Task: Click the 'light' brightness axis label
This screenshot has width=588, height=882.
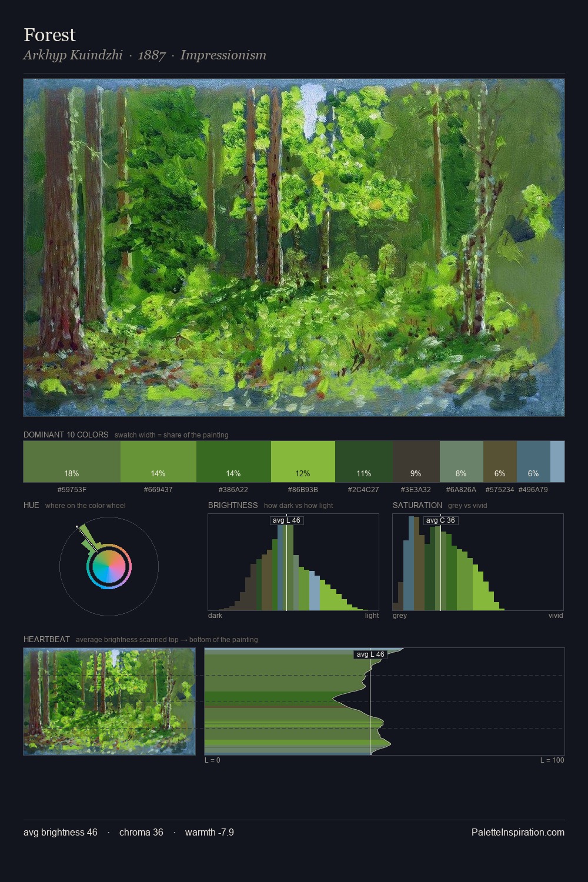Action: pos(372,616)
